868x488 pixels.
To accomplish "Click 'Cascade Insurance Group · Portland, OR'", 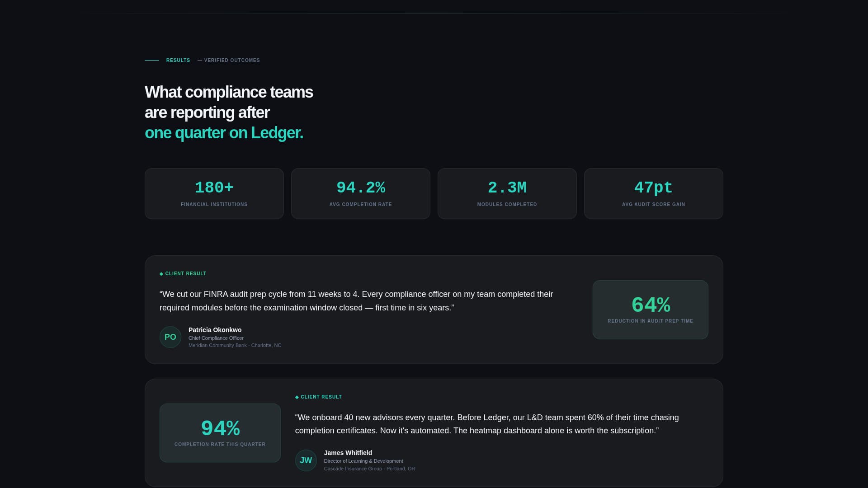I will 370,469.
